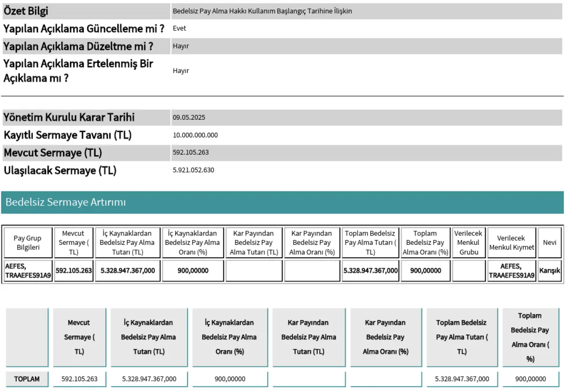Click the Ulaşılacak Sermaye value 5.921.052.630
The height and width of the screenshot is (392, 566).
tap(193, 170)
